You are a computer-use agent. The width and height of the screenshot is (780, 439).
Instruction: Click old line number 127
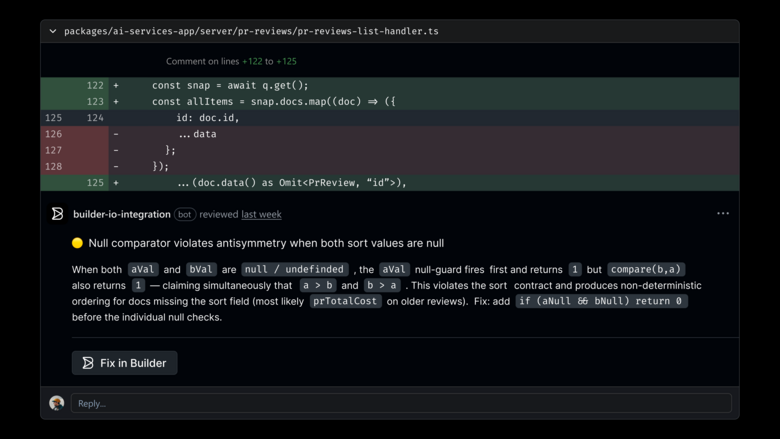[53, 150]
